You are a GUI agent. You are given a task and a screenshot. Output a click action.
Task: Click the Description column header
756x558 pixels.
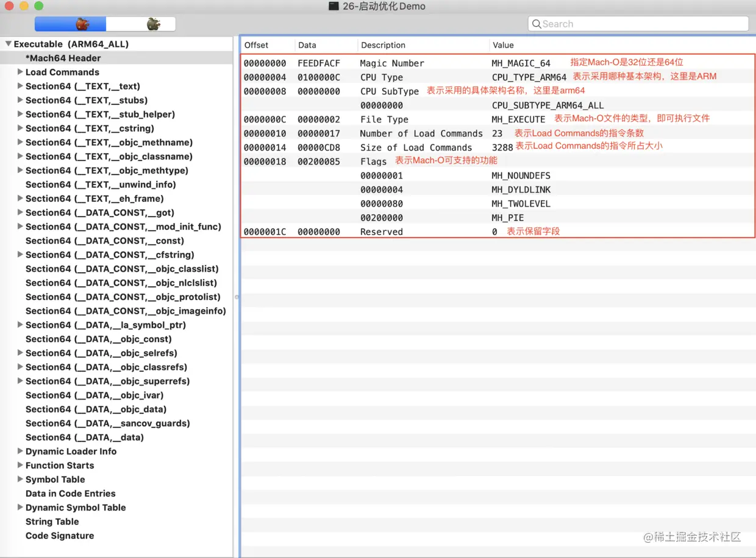(423, 45)
